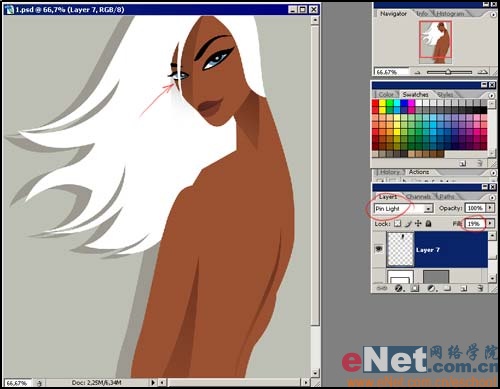Click the Navigator zoom slider
This screenshot has width=500, height=389.
point(449,72)
